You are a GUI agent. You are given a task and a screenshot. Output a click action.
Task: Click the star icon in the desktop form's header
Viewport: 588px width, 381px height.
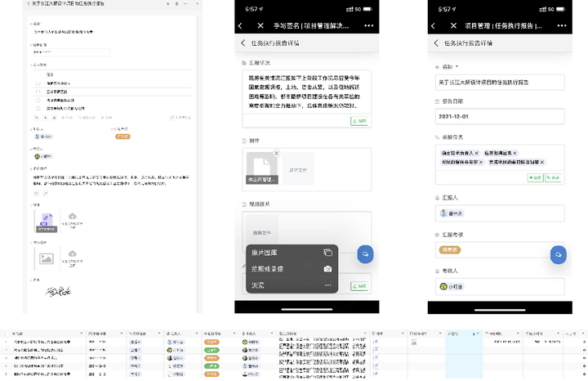pyautogui.click(x=168, y=4)
